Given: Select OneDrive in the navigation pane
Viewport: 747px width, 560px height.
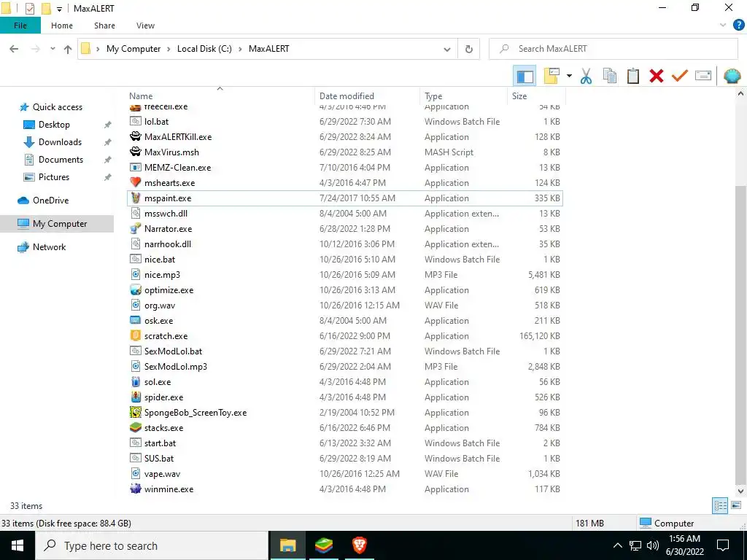Looking at the screenshot, I should 50,201.
